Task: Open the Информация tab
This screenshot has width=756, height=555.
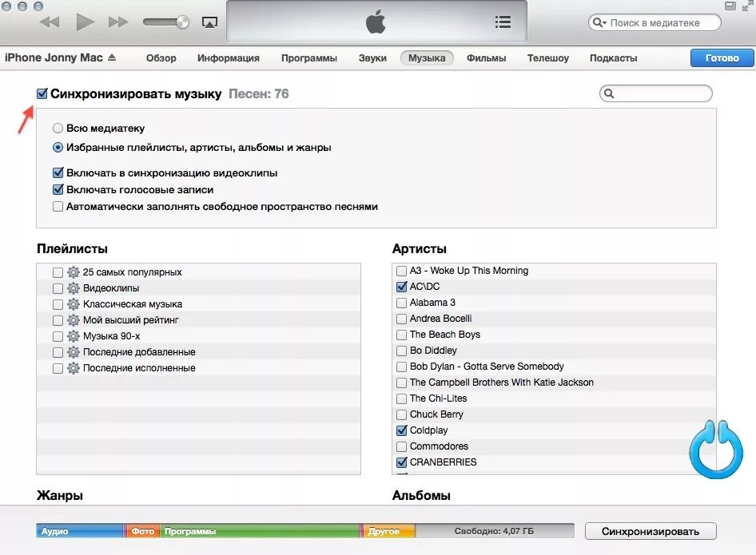Action: tap(228, 57)
